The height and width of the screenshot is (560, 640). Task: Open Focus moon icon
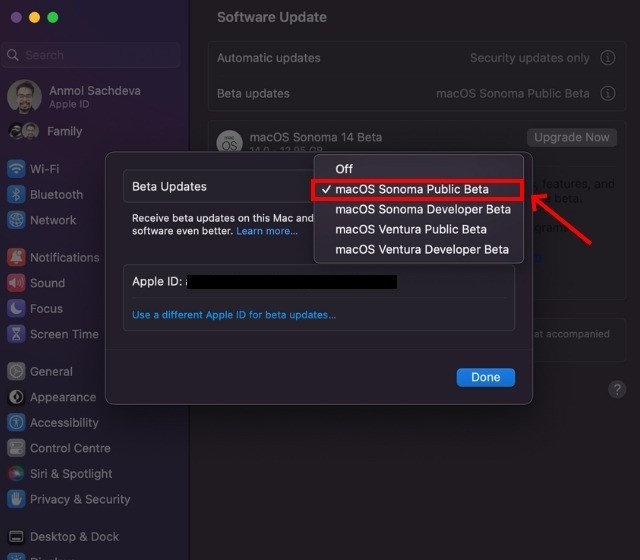click(16, 308)
